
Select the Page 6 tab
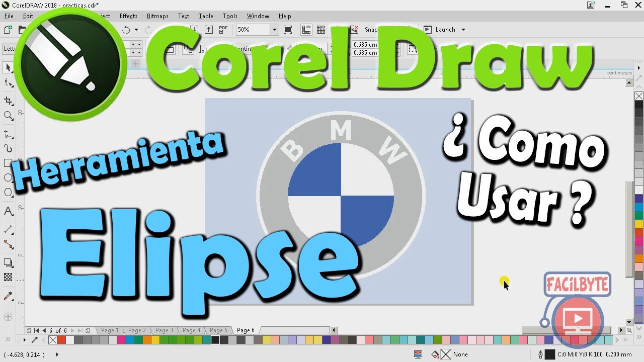[x=246, y=330]
